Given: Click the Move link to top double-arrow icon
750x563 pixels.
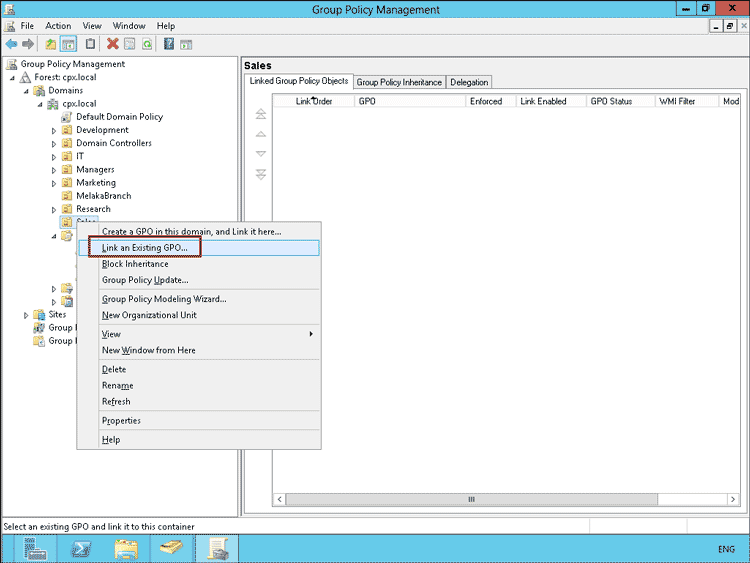Looking at the screenshot, I should pos(261,114).
